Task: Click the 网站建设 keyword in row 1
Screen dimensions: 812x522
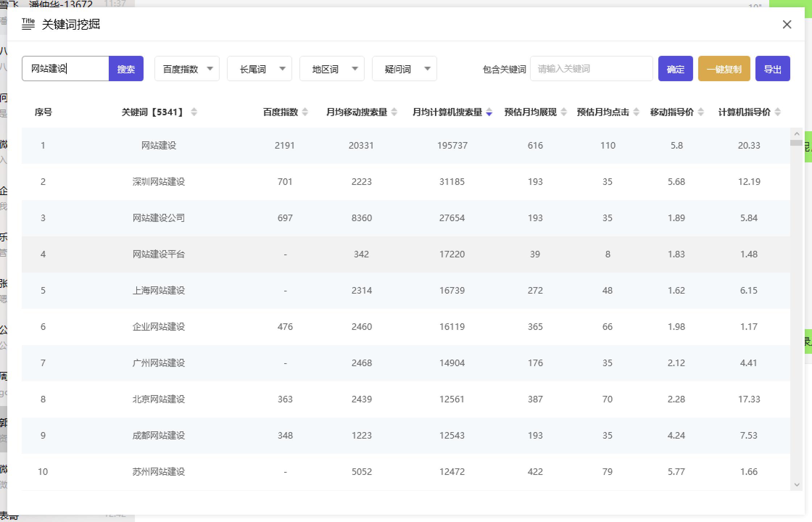Action: coord(159,145)
